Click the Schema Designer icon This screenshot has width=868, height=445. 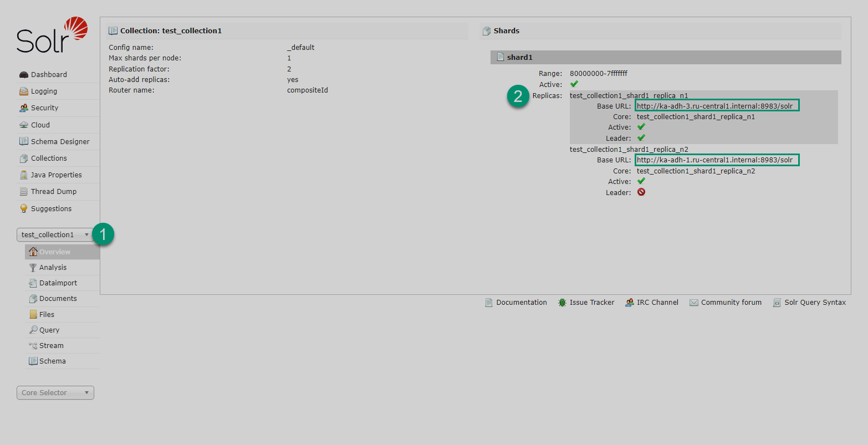click(x=24, y=142)
